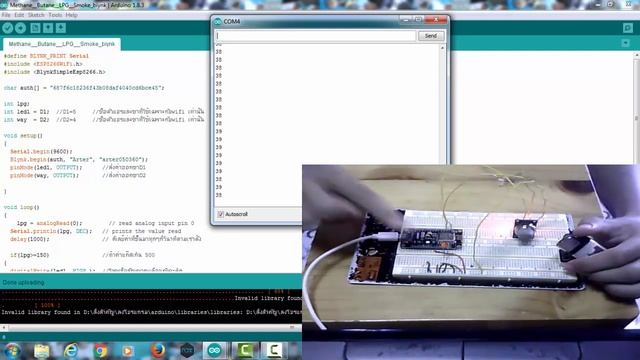
Task: Click the Send button in COM4 window
Action: pos(431,36)
